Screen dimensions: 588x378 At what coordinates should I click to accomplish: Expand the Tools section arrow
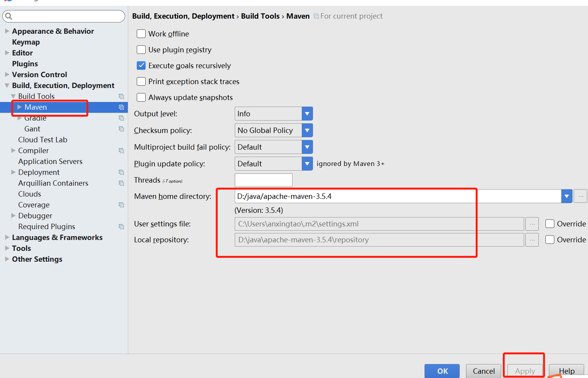click(7, 248)
